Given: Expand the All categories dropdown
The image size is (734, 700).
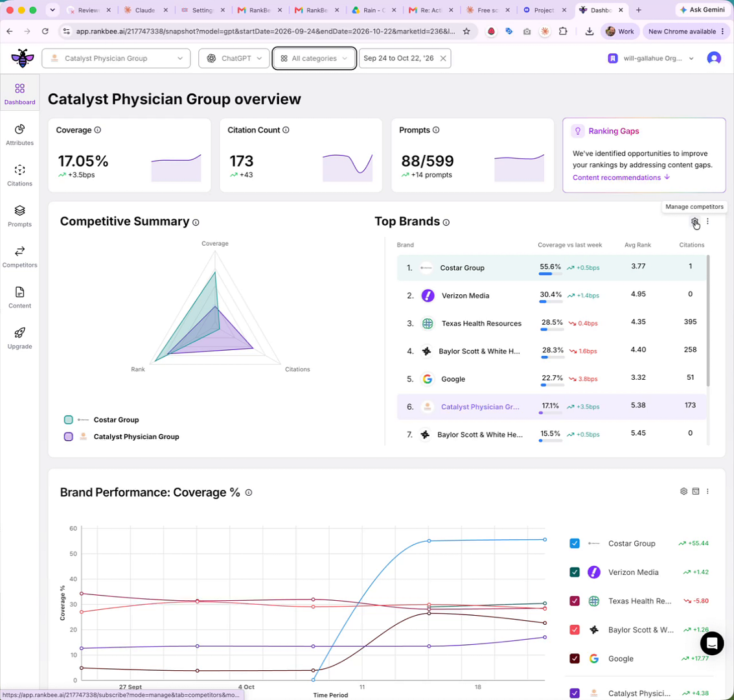Looking at the screenshot, I should 314,58.
